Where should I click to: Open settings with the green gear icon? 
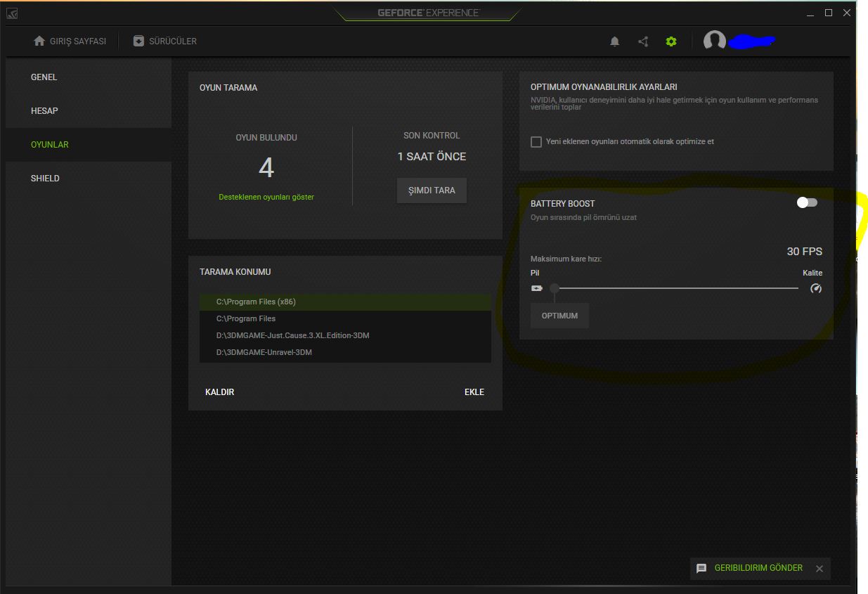(x=671, y=41)
